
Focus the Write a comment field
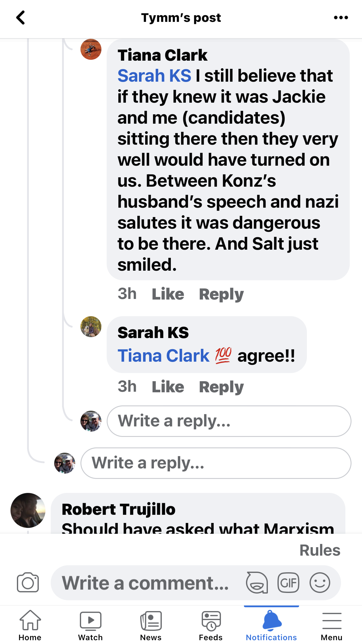tap(146, 583)
